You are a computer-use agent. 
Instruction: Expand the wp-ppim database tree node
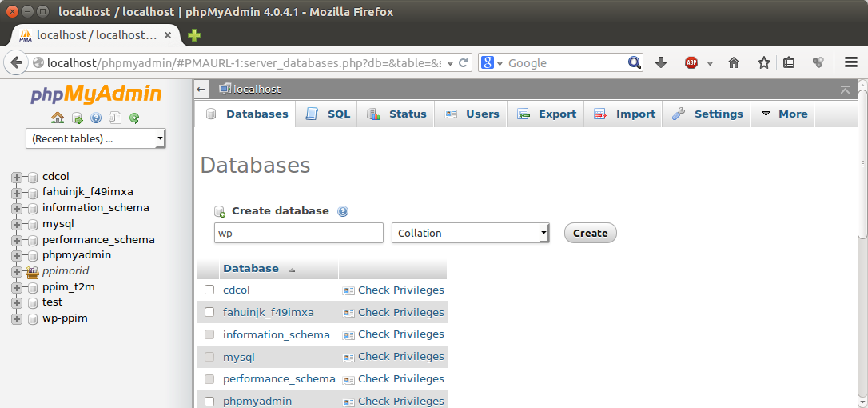16,318
